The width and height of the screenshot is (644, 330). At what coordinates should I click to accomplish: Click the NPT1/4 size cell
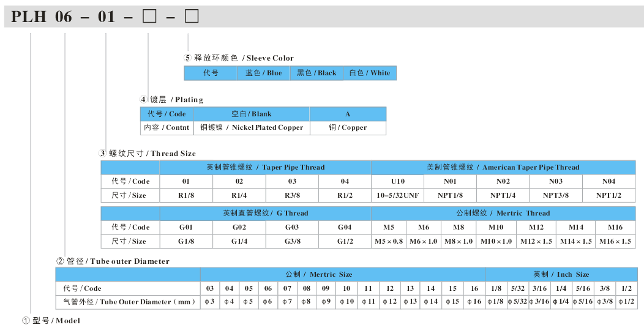tap(503, 195)
